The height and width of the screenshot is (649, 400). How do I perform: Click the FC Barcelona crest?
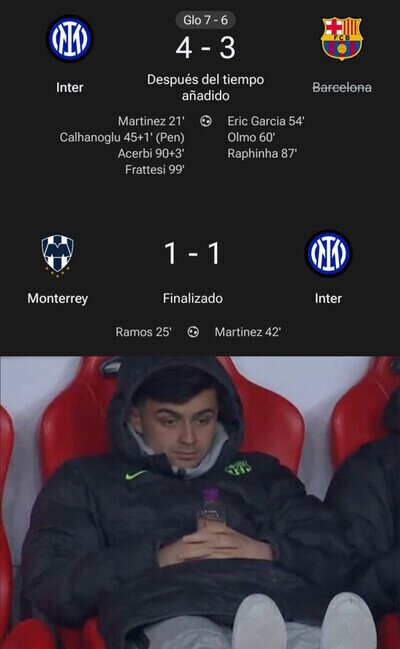(342, 38)
